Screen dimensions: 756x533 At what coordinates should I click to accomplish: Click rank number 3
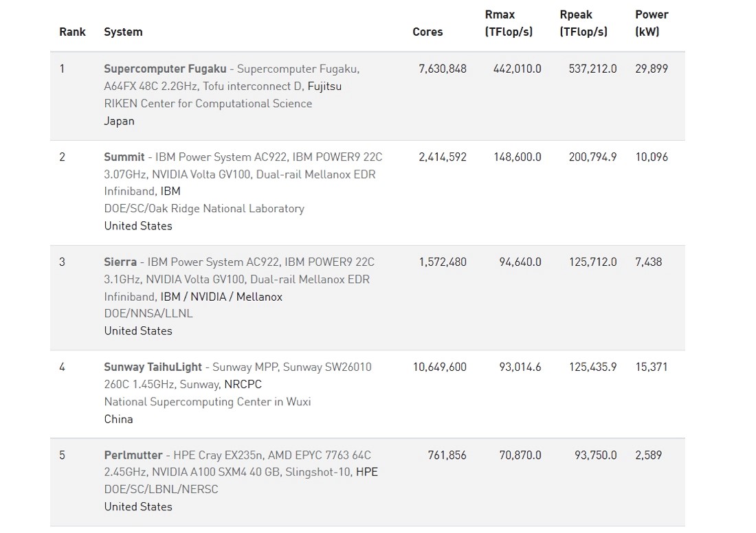tap(62, 262)
